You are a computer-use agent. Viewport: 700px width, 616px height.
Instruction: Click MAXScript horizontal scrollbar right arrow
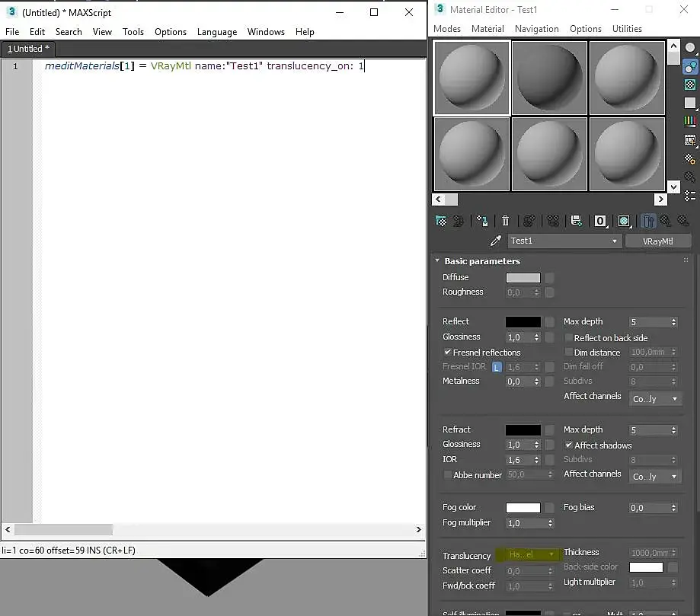click(x=418, y=529)
